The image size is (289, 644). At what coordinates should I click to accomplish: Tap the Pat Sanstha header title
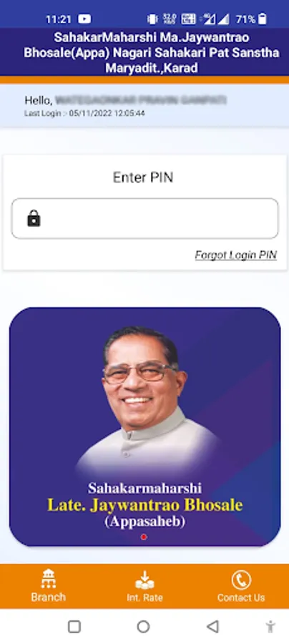[x=151, y=52]
